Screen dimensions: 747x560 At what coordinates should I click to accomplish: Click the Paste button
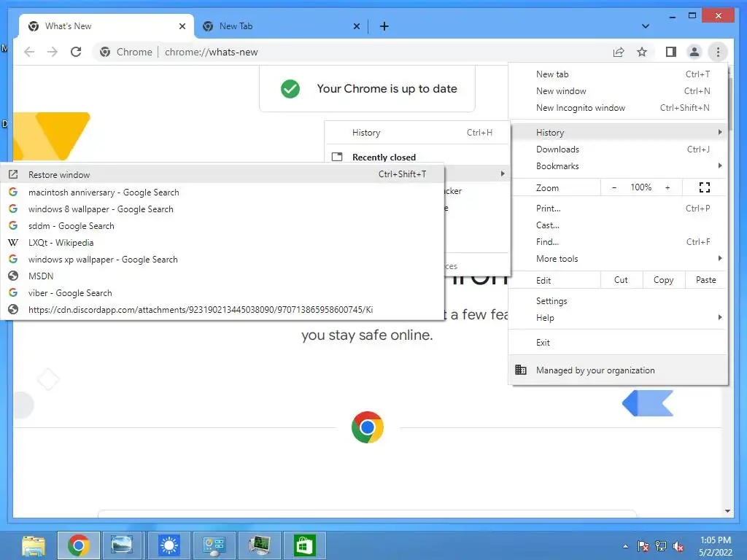click(x=706, y=280)
